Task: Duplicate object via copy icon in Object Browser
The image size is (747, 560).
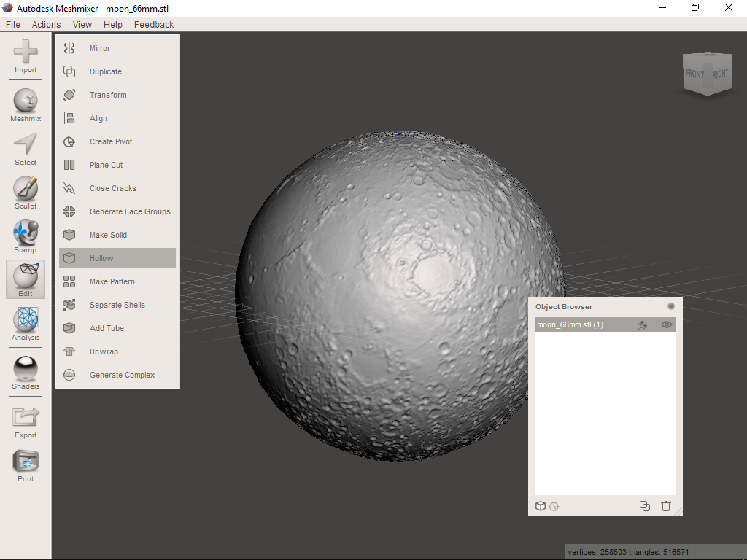Action: pos(644,505)
